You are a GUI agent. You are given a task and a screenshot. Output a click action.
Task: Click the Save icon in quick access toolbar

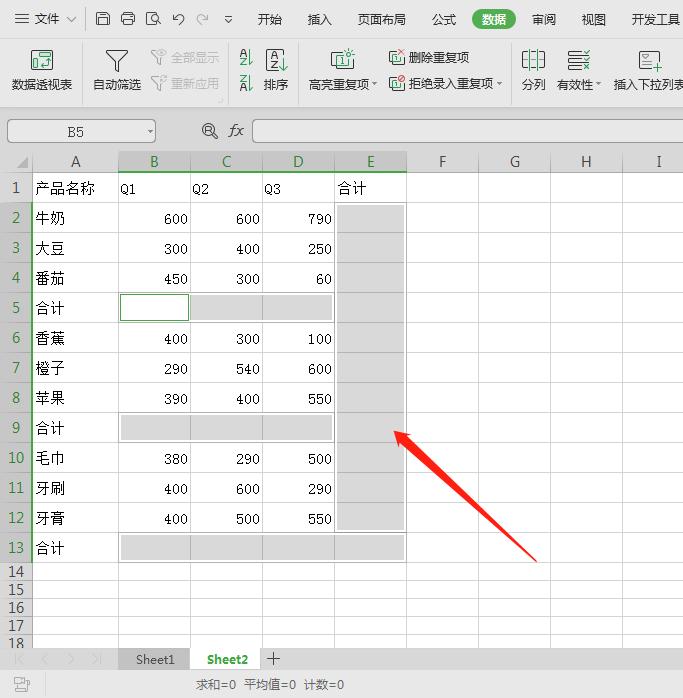pyautogui.click(x=104, y=19)
